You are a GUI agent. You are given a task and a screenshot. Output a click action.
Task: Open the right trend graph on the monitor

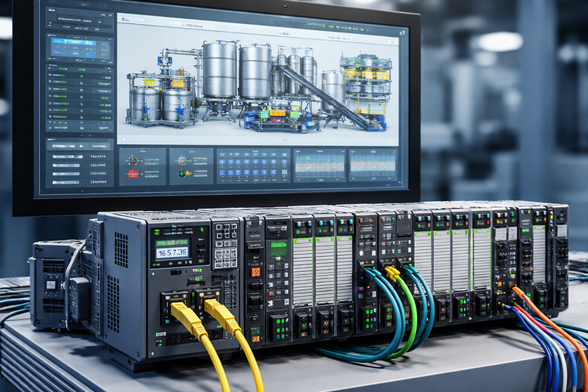coord(373,165)
